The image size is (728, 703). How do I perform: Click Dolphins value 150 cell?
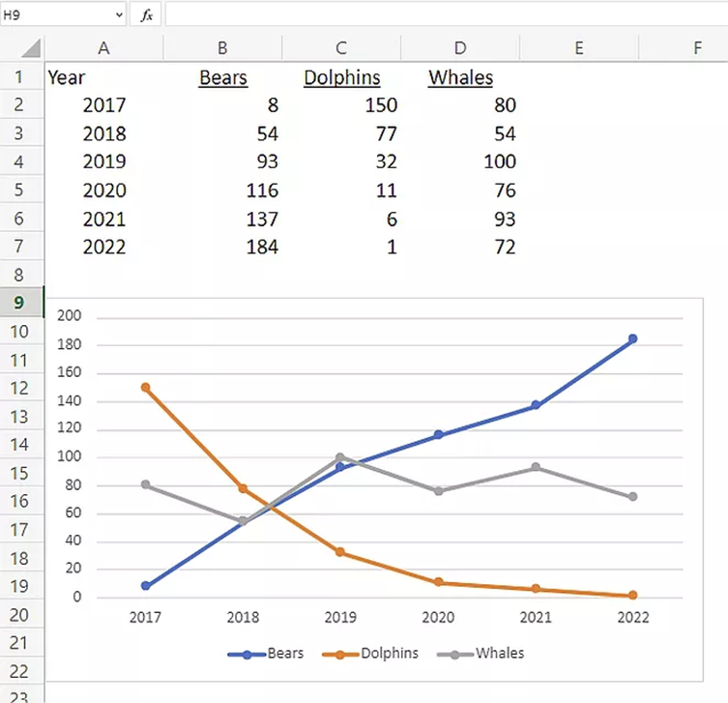341,105
